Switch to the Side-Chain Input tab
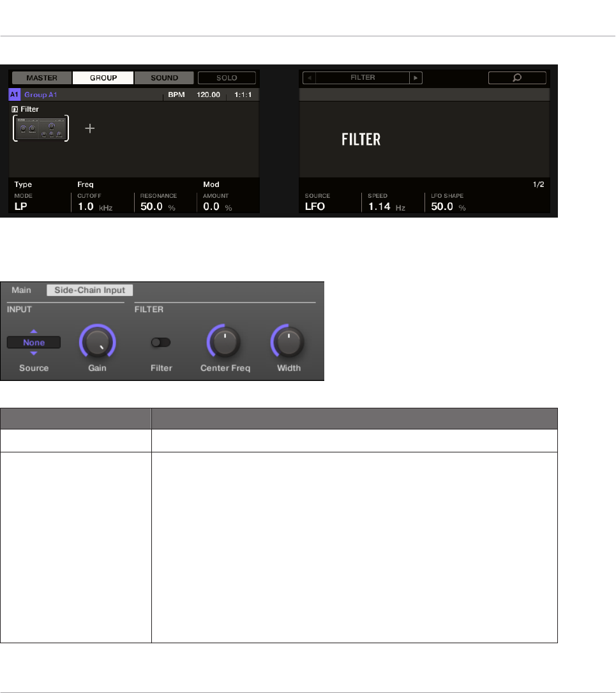The width and height of the screenshot is (616, 693). click(90, 290)
